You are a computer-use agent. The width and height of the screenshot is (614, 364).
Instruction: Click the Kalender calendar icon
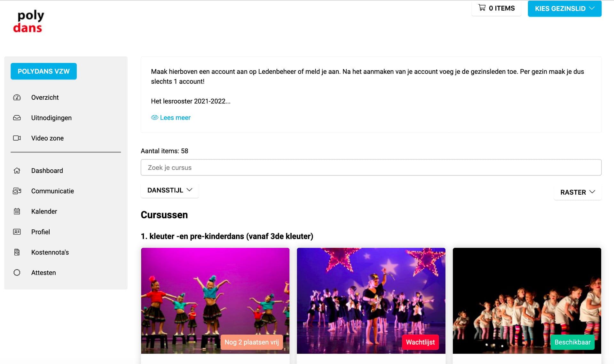click(x=17, y=212)
